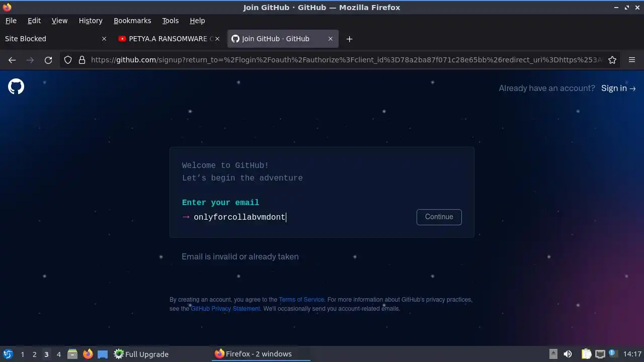This screenshot has height=362, width=644.
Task: Open the Terms of Service link
Action: (x=301, y=300)
